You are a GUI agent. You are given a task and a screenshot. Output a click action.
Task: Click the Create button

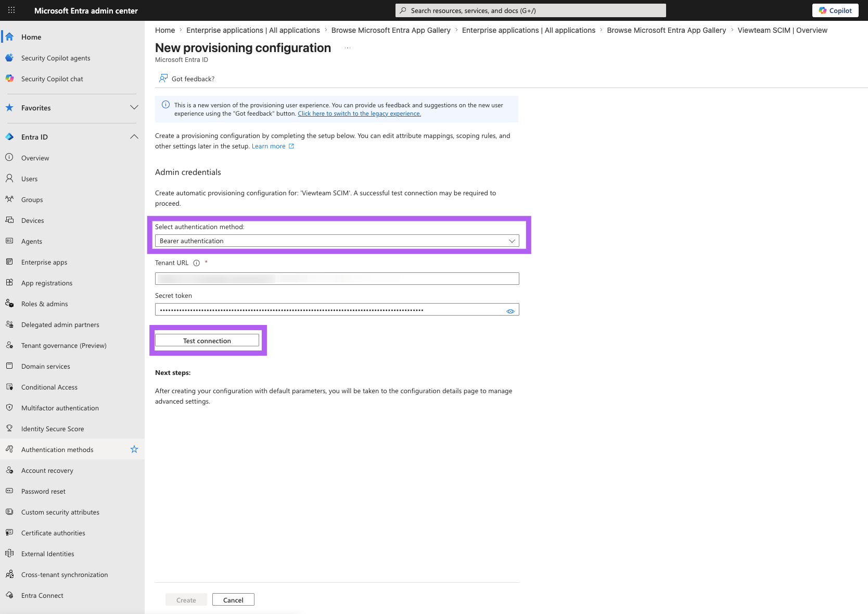tap(186, 600)
